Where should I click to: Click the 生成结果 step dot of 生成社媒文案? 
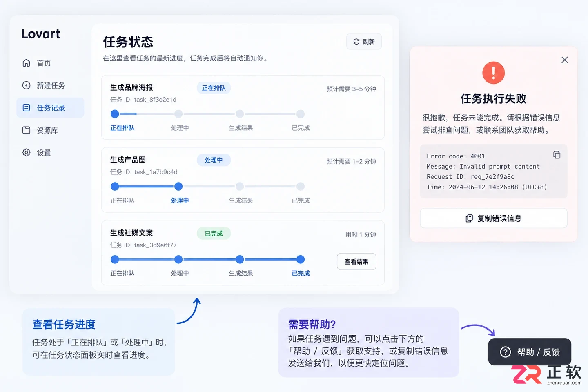click(240, 259)
